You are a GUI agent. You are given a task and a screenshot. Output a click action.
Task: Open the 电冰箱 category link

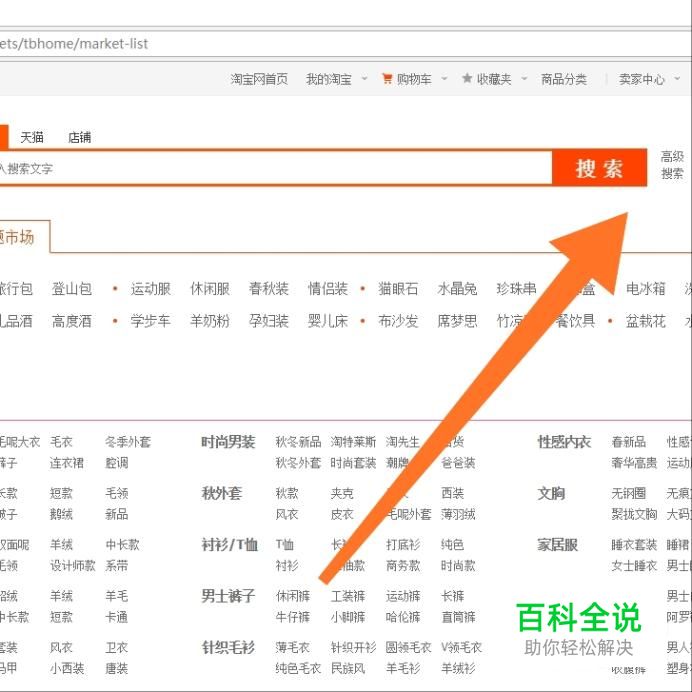click(646, 289)
